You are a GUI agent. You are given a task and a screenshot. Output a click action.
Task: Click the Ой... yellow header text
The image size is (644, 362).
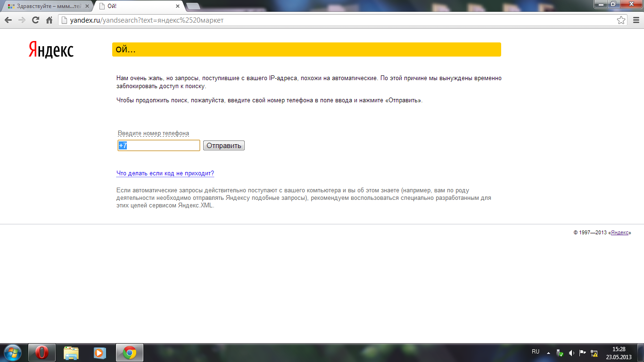(125, 49)
